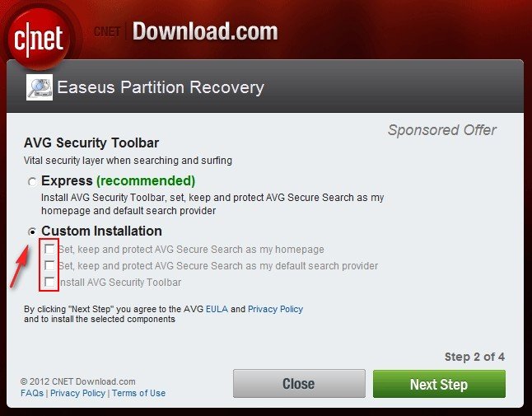This screenshot has height=416, width=532.
Task: Open the FAQs footer link
Action: tap(32, 393)
